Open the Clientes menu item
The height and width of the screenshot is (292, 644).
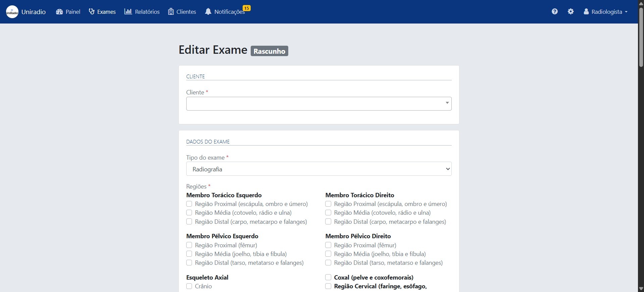[186, 12]
